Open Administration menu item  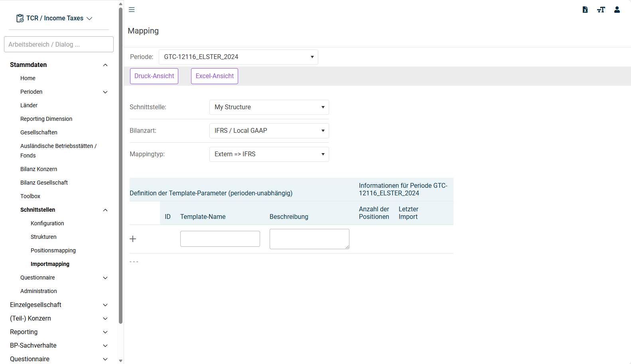pyautogui.click(x=39, y=291)
